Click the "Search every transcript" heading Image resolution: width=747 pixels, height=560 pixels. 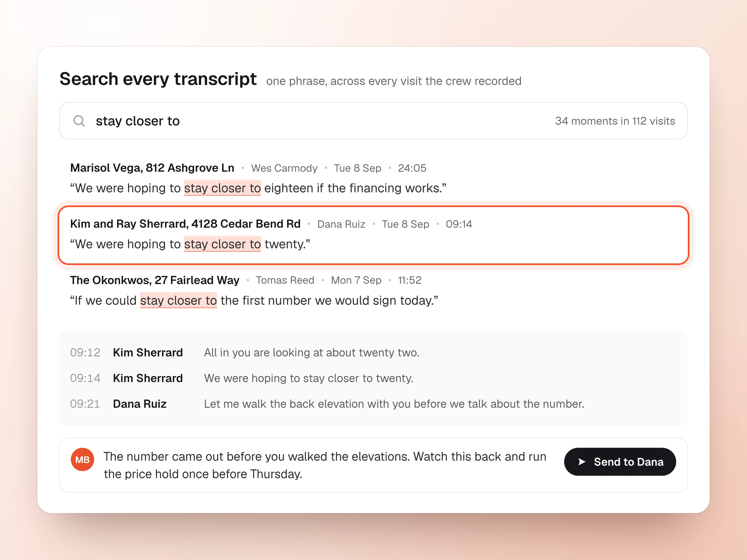pyautogui.click(x=158, y=79)
